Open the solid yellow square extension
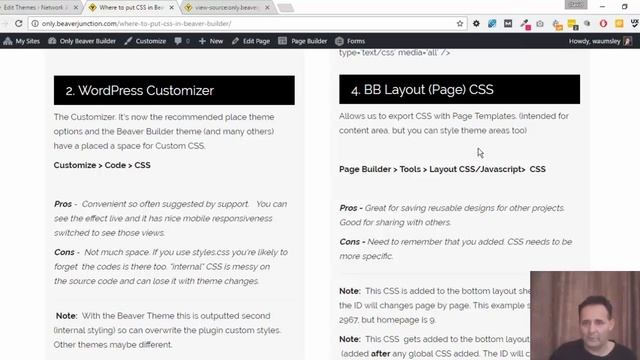This screenshot has width=640, height=360. 619,23
